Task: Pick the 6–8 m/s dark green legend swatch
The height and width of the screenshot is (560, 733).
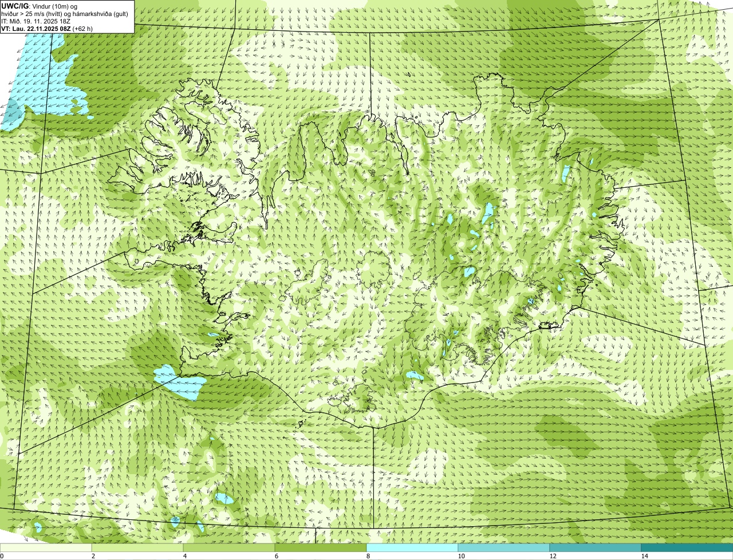Action: point(321,548)
